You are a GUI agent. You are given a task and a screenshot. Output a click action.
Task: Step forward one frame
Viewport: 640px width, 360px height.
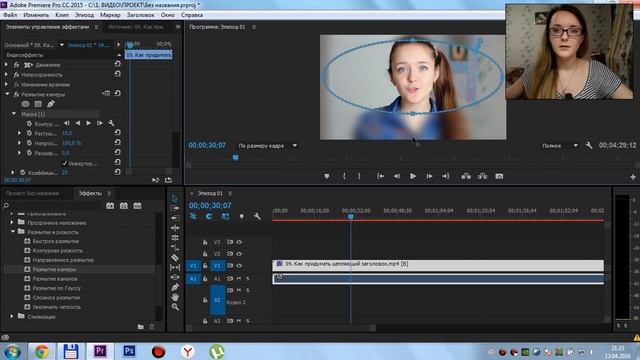coord(429,176)
